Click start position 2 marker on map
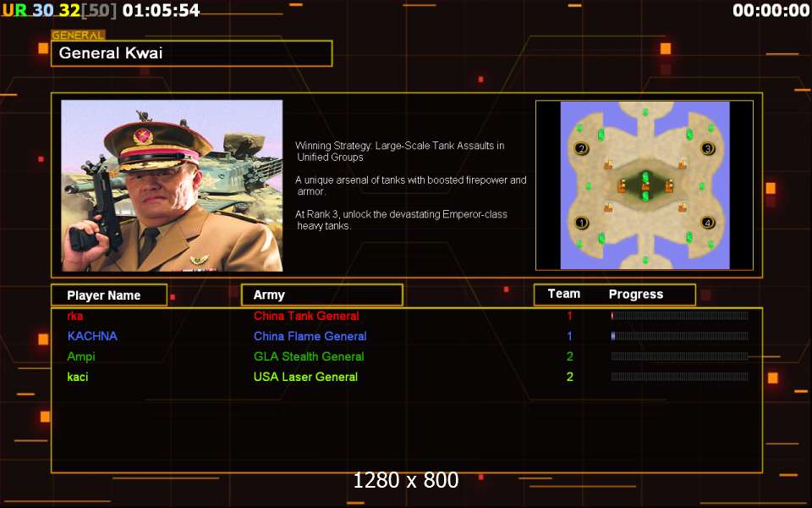This screenshot has width=812, height=508. [x=582, y=149]
